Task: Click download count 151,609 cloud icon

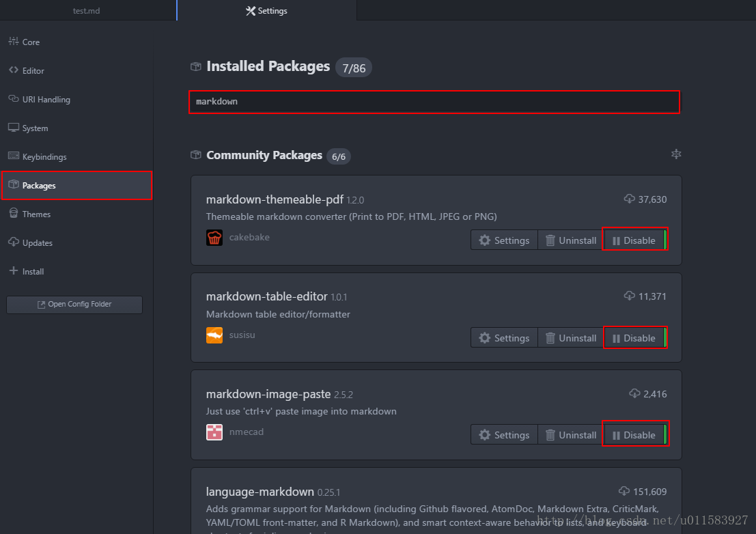Action: coord(624,491)
